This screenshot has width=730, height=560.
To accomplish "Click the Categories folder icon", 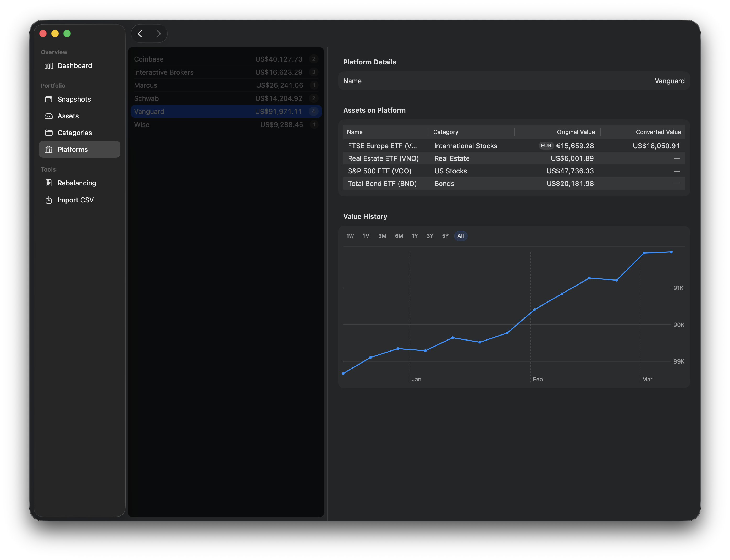I will pos(49,133).
